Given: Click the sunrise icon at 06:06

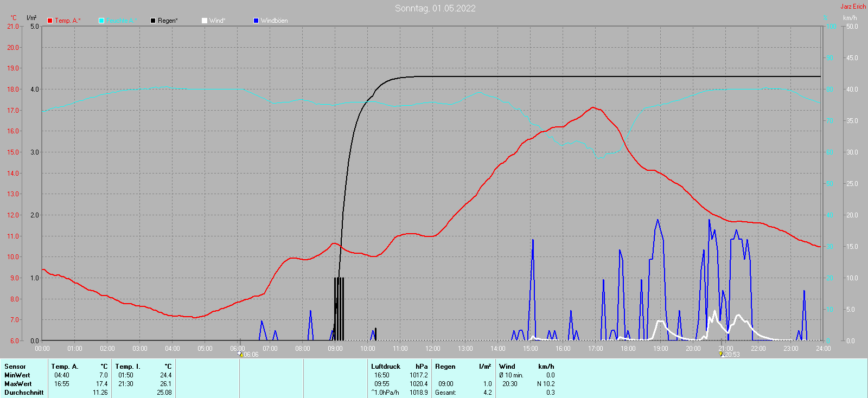Looking at the screenshot, I should [240, 355].
